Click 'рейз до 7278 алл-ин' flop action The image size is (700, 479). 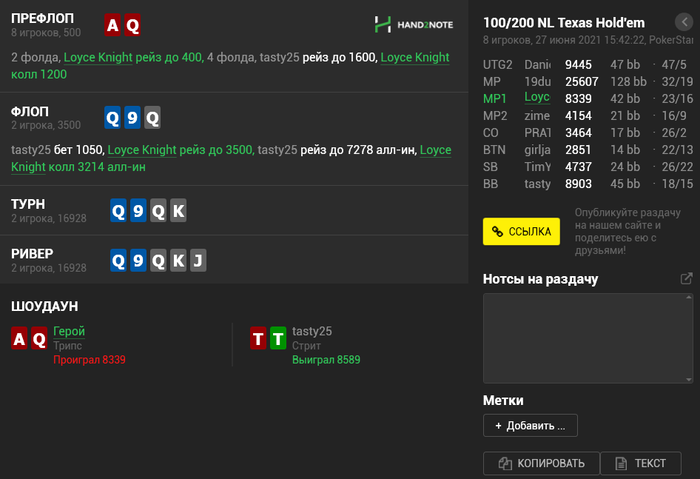358,150
